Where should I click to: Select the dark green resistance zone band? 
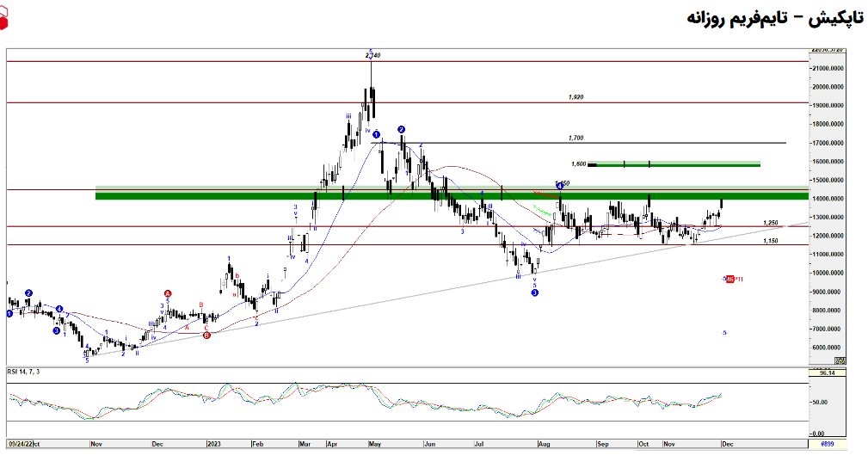click(x=258, y=196)
